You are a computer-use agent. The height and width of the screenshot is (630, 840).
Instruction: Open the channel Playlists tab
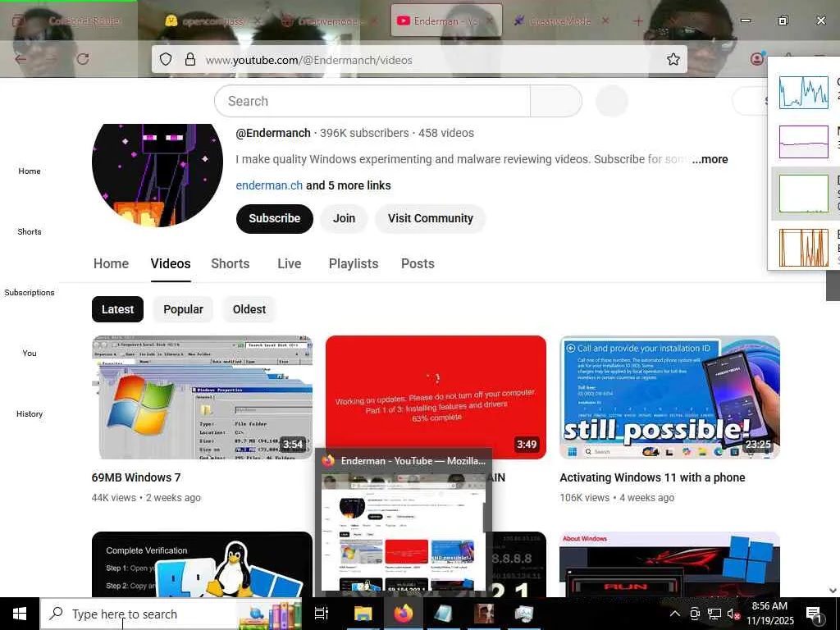pos(354,263)
